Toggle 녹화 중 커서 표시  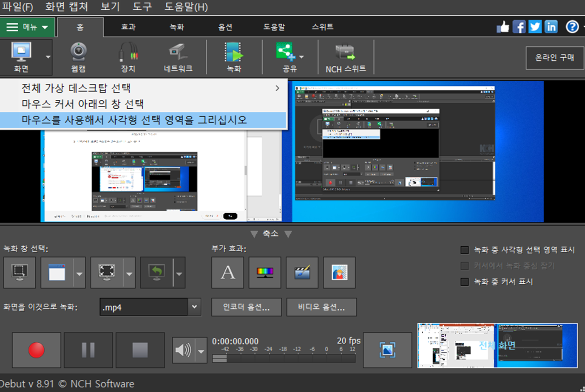tap(464, 282)
